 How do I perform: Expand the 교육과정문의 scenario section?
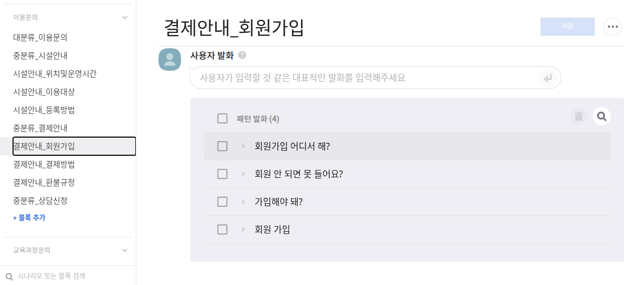coord(125,250)
